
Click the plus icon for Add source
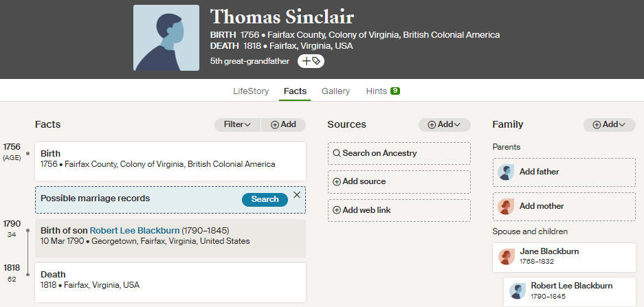click(337, 182)
